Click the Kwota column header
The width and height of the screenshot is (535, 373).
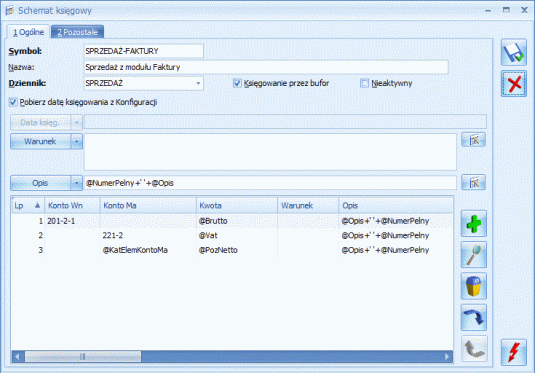pos(237,206)
